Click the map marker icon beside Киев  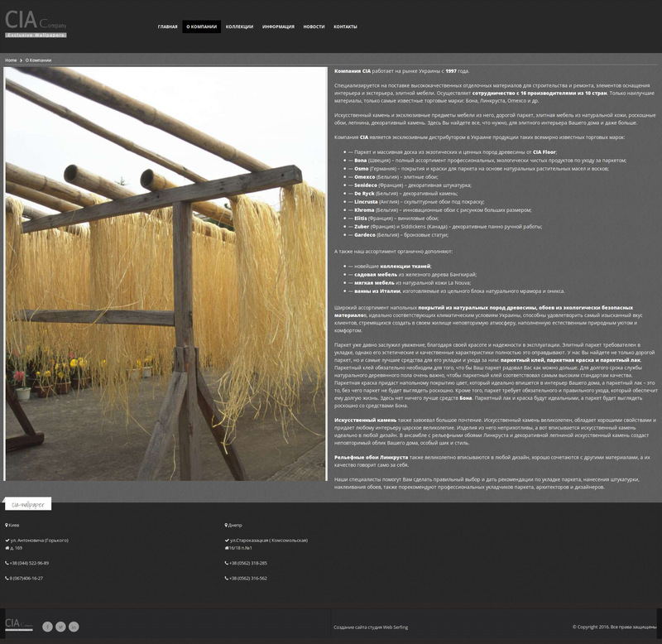7,526
